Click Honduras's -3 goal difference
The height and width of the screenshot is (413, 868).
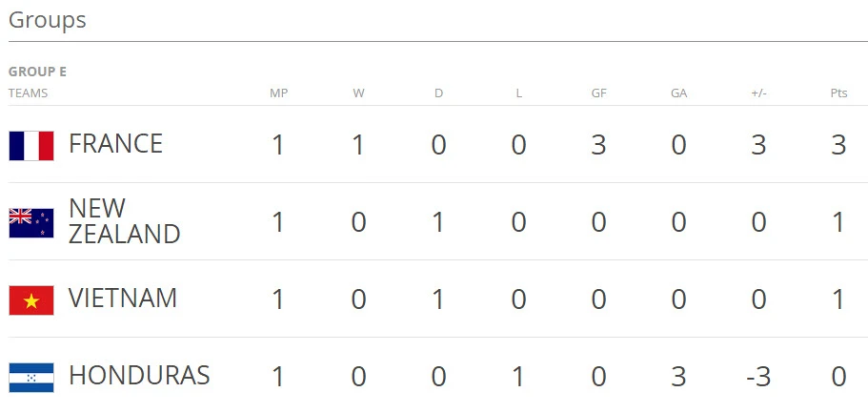[758, 377]
